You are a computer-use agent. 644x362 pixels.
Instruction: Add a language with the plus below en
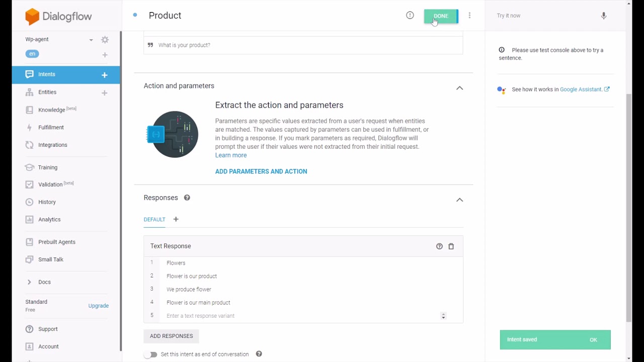pyautogui.click(x=104, y=55)
